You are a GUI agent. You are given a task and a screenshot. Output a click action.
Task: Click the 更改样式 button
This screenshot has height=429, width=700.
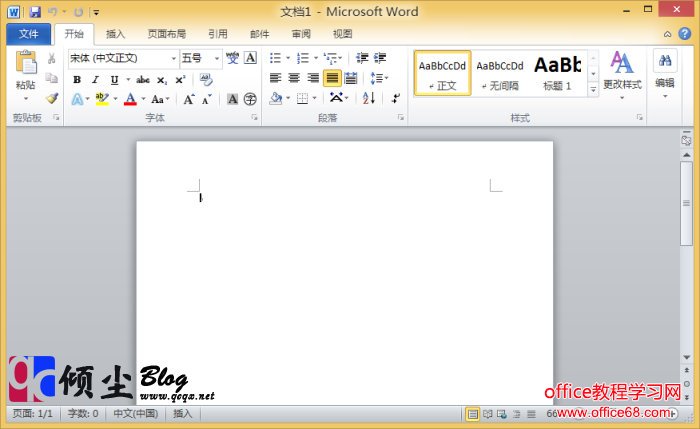click(x=622, y=74)
